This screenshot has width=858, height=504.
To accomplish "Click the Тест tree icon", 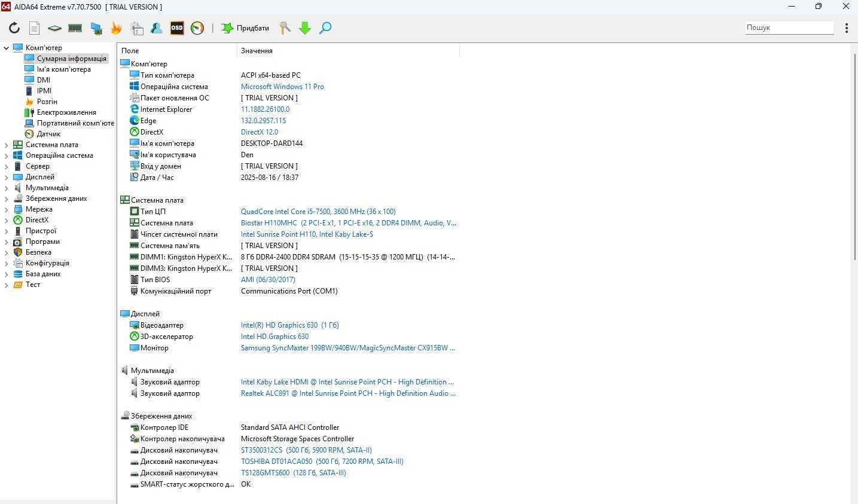I will (x=18, y=285).
